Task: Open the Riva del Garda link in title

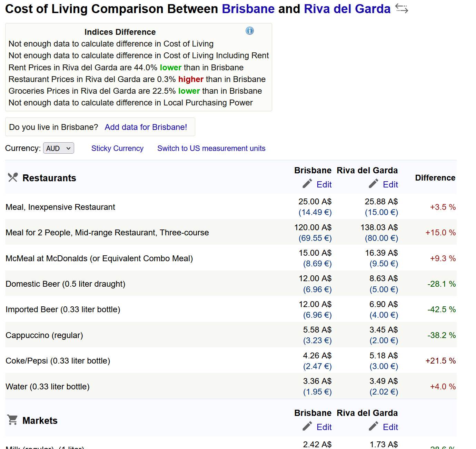Action: (x=347, y=9)
